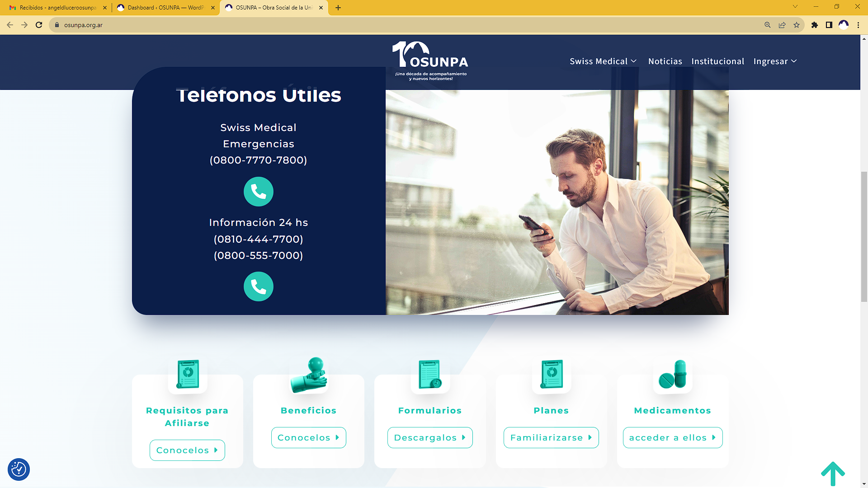Click the Formularios clipboard icon
This screenshot has height=488, width=868.
pyautogui.click(x=430, y=375)
